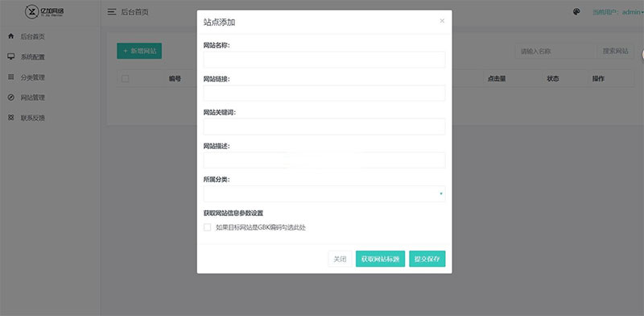Screen dimensions: 644x316
Task: Focus the 网站链接 input field
Action: click(x=324, y=93)
